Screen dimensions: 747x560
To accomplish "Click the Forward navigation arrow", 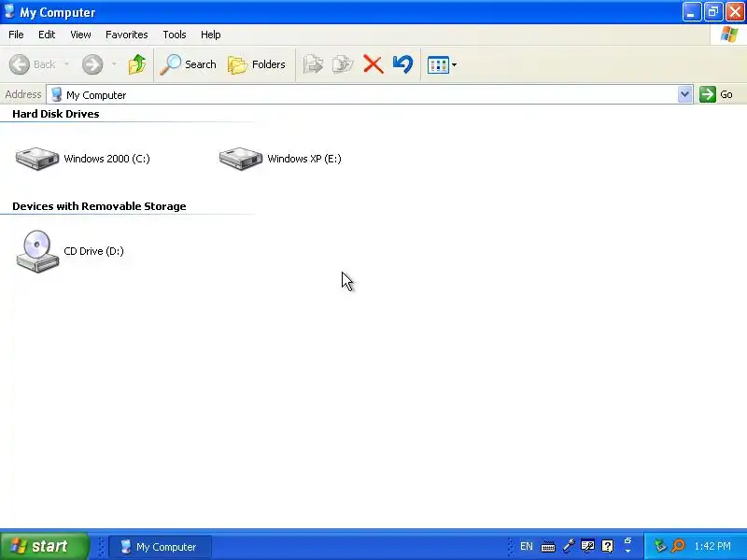I will pyautogui.click(x=92, y=64).
